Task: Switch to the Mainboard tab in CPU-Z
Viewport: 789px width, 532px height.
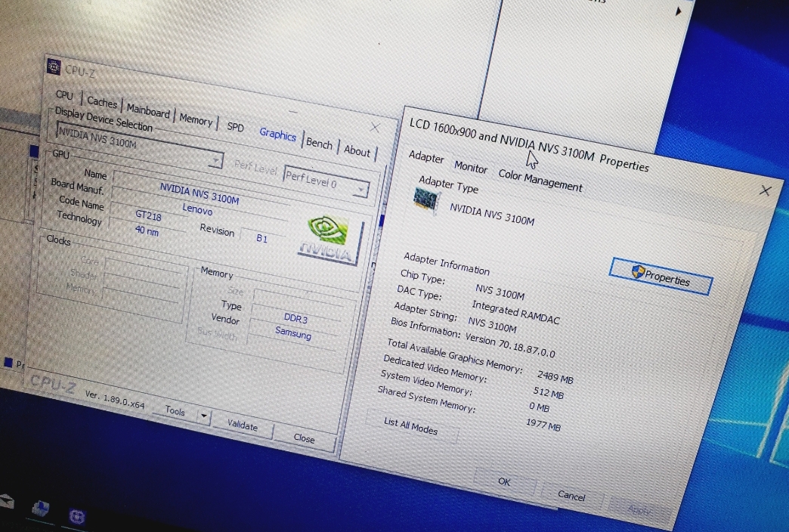Action: [x=148, y=110]
